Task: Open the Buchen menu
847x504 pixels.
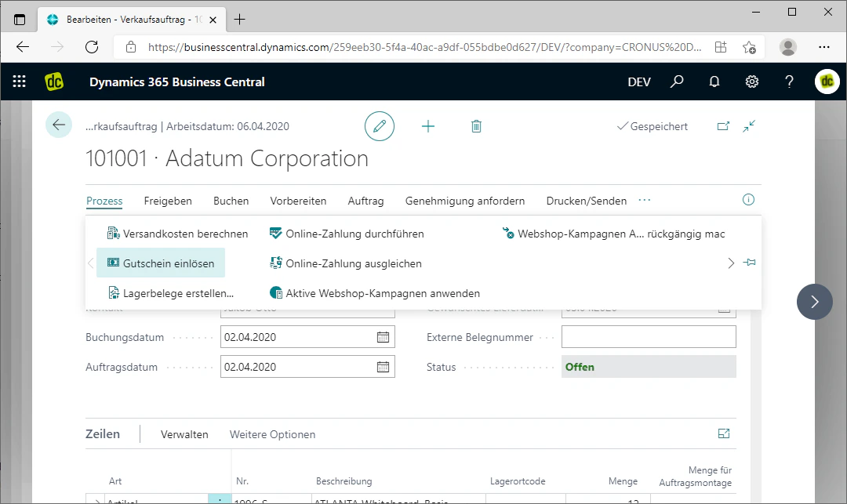Action: point(231,201)
